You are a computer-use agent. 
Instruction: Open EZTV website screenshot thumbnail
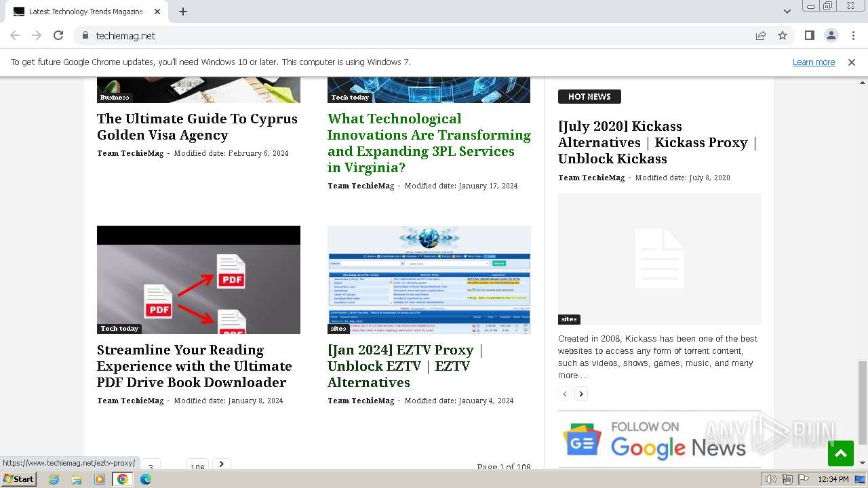(x=429, y=280)
